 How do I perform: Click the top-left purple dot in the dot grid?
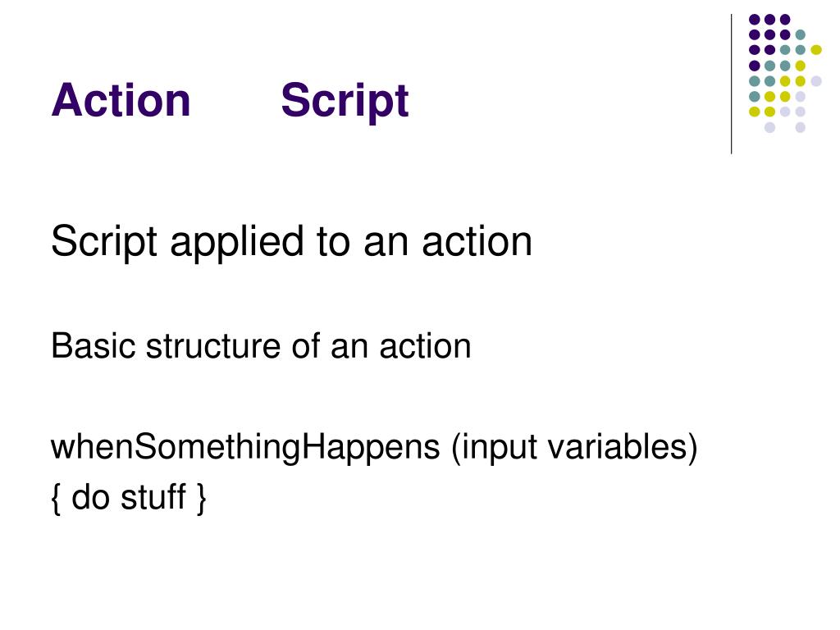click(755, 20)
